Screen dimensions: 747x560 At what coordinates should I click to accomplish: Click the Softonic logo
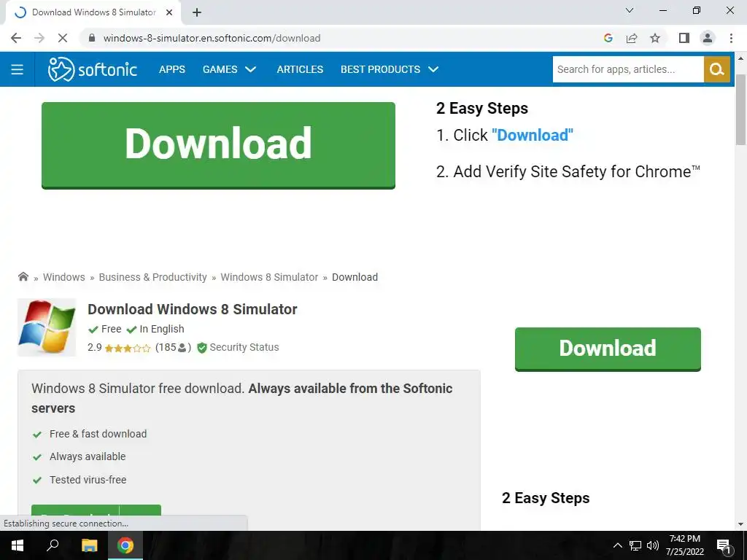93,69
